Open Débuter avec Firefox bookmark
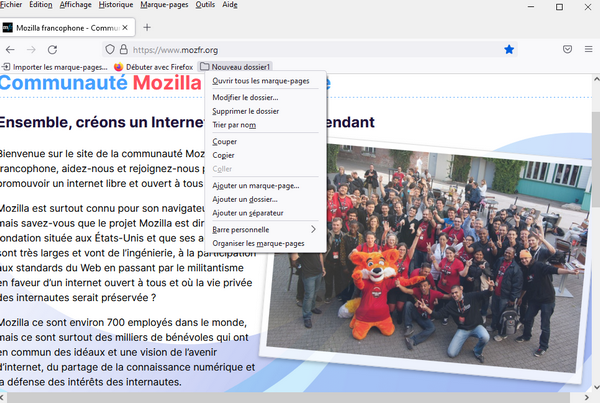Image resolution: width=600 pixels, height=403 pixels. click(x=153, y=67)
